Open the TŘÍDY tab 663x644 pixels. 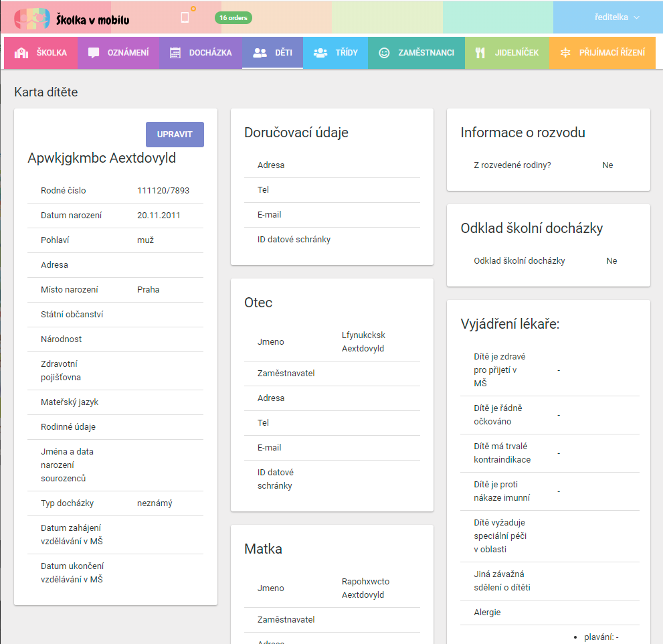[x=336, y=53]
